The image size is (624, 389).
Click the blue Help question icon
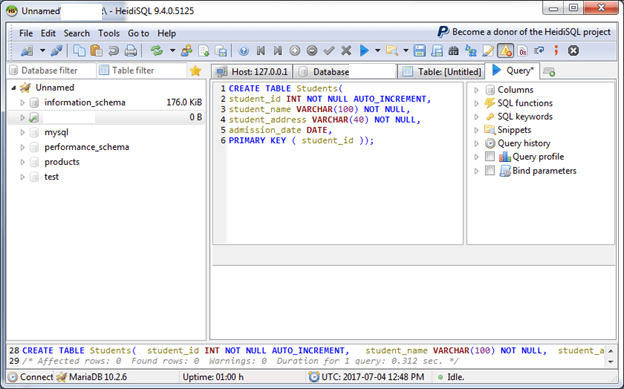point(244,51)
